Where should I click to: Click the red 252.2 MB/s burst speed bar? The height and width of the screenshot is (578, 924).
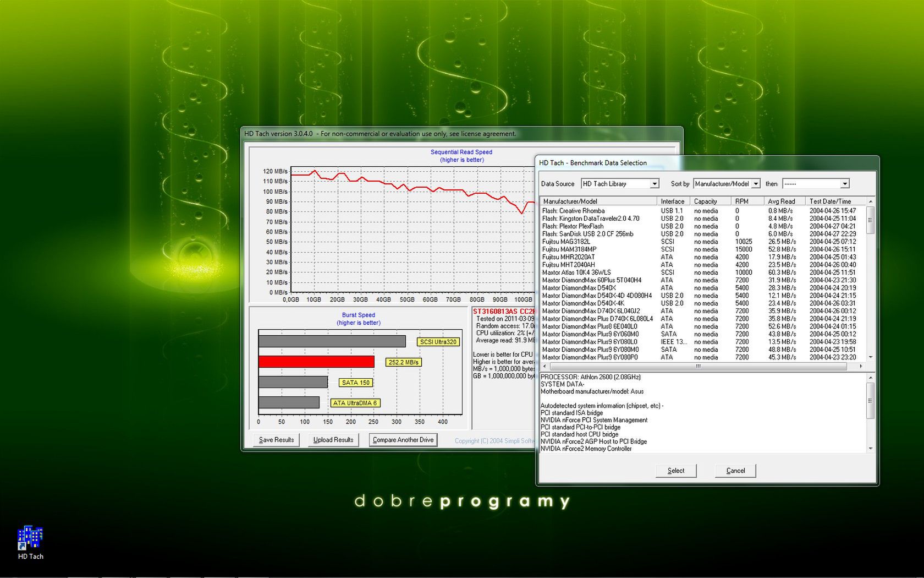(x=316, y=362)
